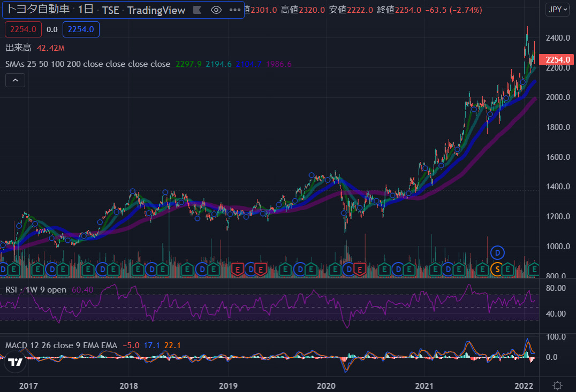Click the MACD signal value 22.1
Screen dimensions: 576x392
tap(172, 345)
